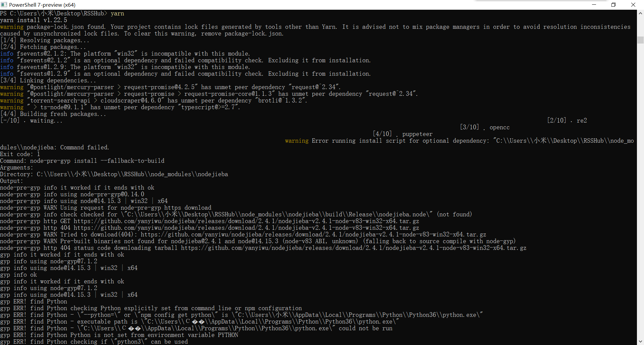Click the '[3/4] Linking dependencies...' line
The width and height of the screenshot is (644, 345).
[48, 80]
